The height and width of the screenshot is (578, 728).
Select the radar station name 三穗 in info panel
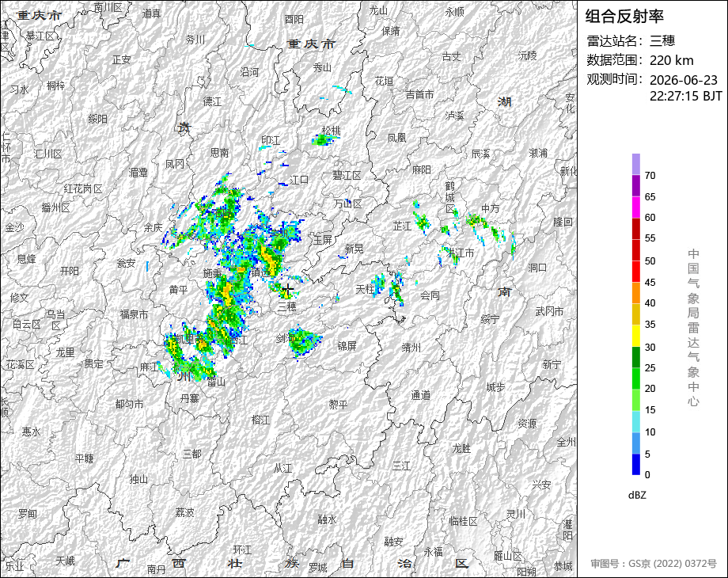pos(662,41)
